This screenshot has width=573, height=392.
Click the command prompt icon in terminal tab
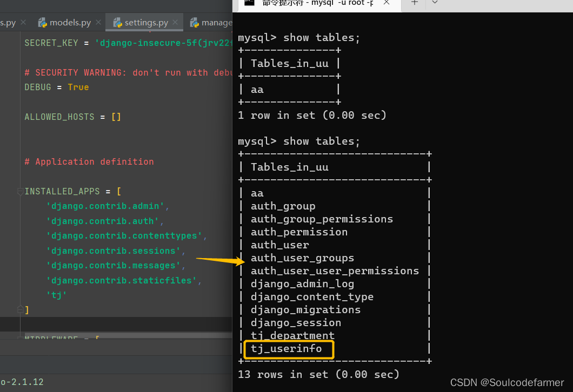coord(249,3)
